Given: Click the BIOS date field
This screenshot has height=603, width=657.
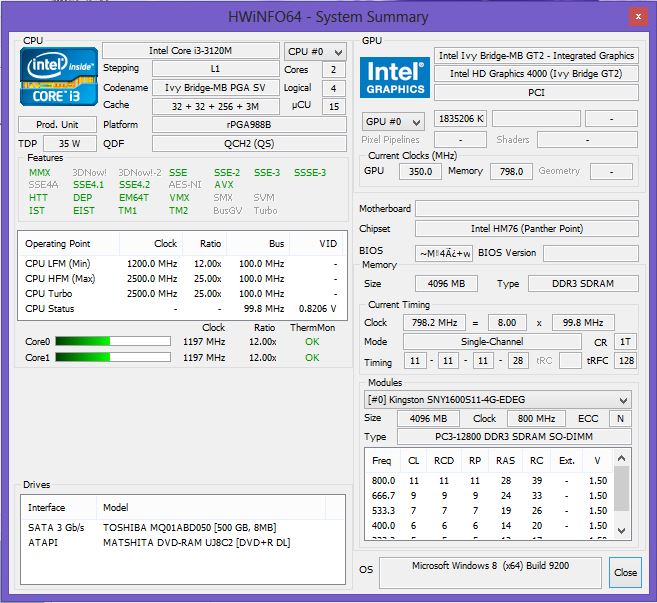Looking at the screenshot, I should 444,254.
